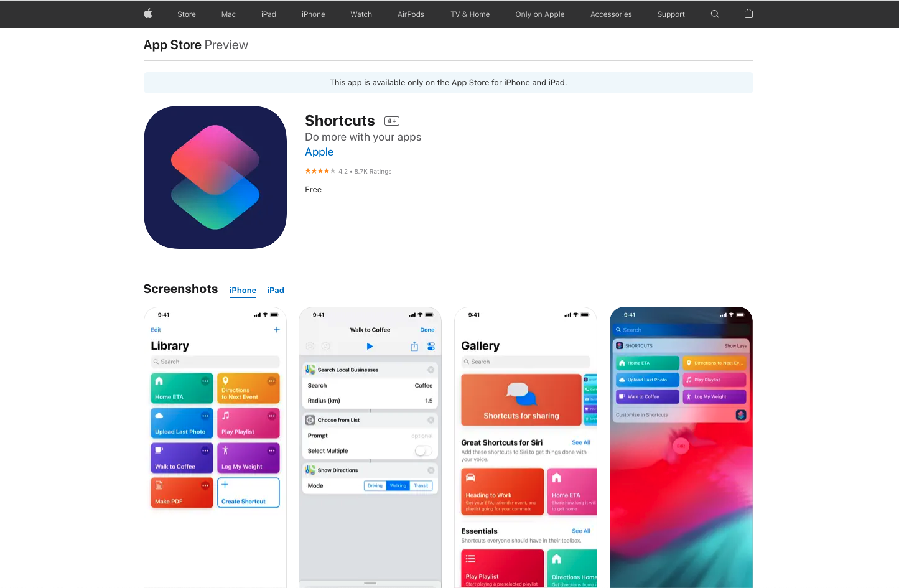The height and width of the screenshot is (588, 899).
Task: Open the search magnifier icon
Action: [715, 14]
